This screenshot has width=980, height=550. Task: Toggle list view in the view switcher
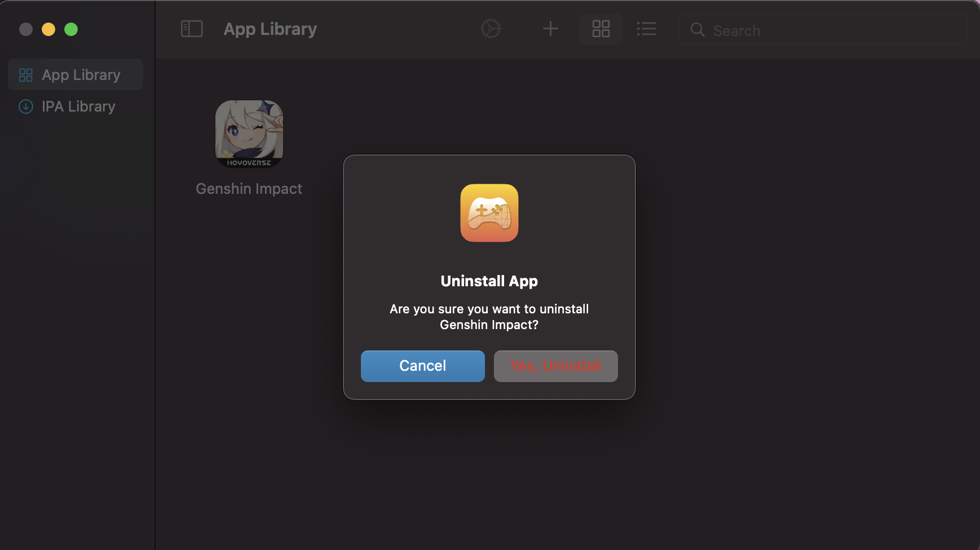point(646,29)
